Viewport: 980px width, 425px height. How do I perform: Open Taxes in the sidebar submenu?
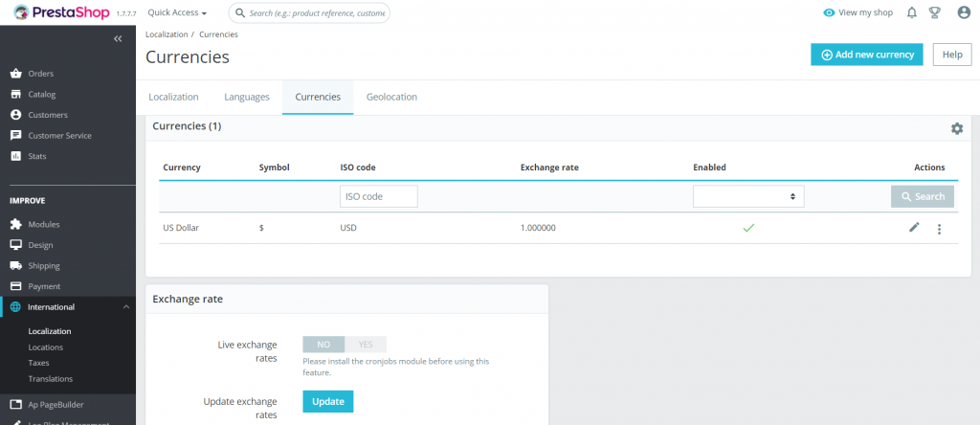click(39, 363)
